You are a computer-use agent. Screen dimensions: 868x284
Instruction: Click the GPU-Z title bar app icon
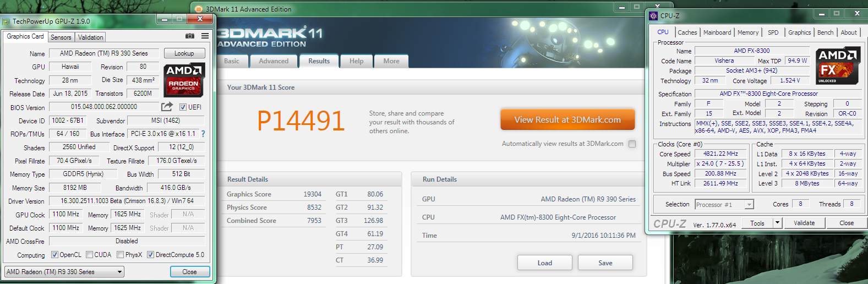[x=6, y=21]
